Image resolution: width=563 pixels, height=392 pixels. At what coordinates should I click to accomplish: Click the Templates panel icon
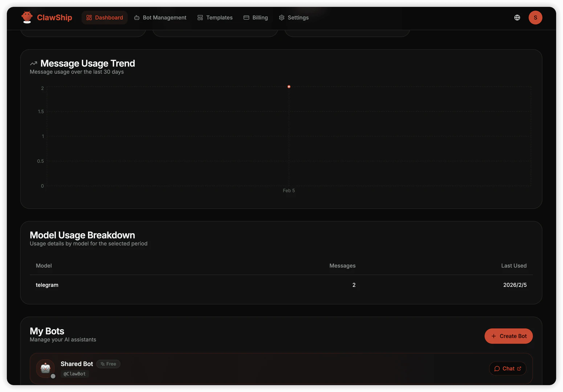pos(200,17)
